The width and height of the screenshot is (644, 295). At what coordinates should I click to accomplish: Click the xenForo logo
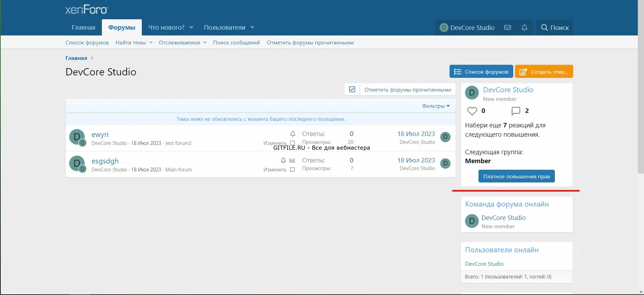87,10
